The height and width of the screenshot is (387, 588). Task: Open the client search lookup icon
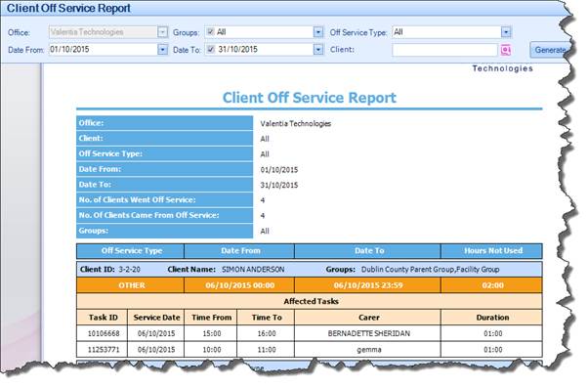pos(506,50)
